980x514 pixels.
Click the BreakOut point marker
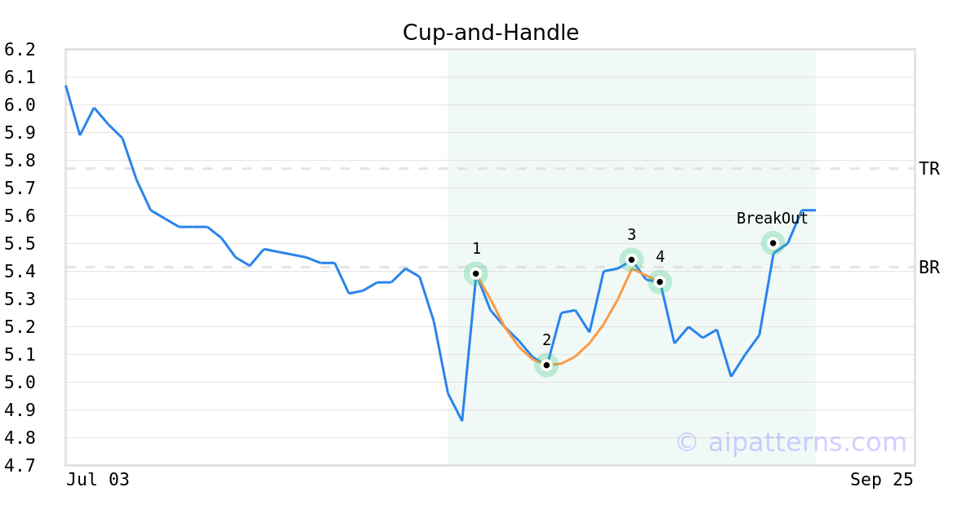point(773,242)
